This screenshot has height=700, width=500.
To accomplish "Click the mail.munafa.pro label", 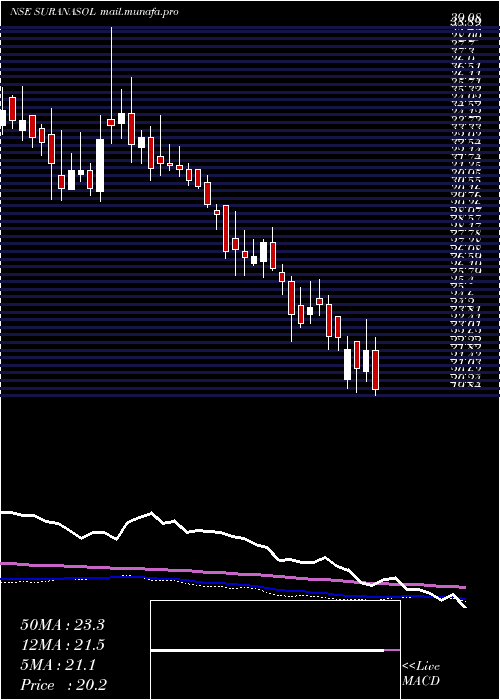I will (139, 12).
